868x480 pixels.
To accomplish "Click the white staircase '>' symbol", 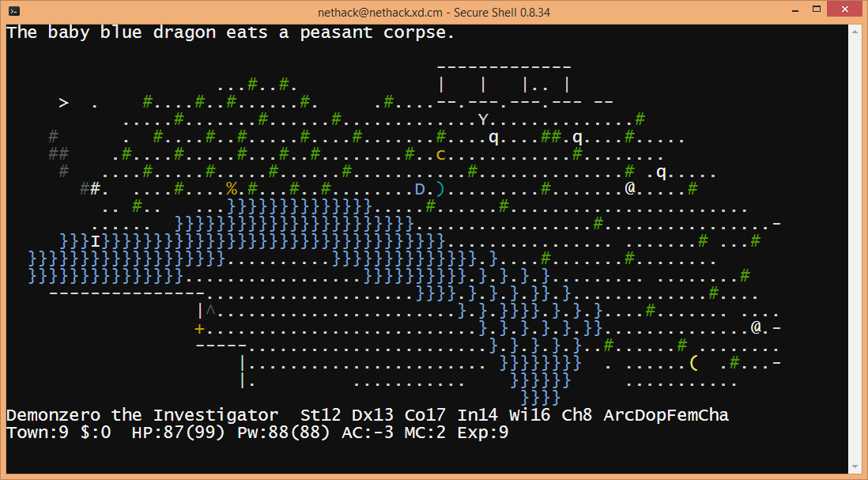I will point(64,103).
